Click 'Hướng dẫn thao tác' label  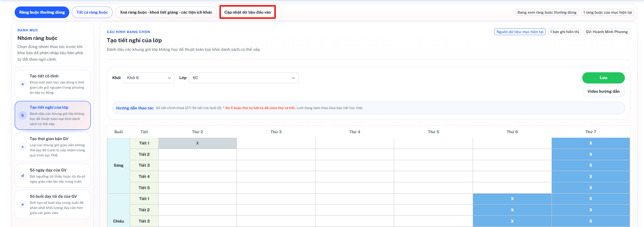(135, 108)
